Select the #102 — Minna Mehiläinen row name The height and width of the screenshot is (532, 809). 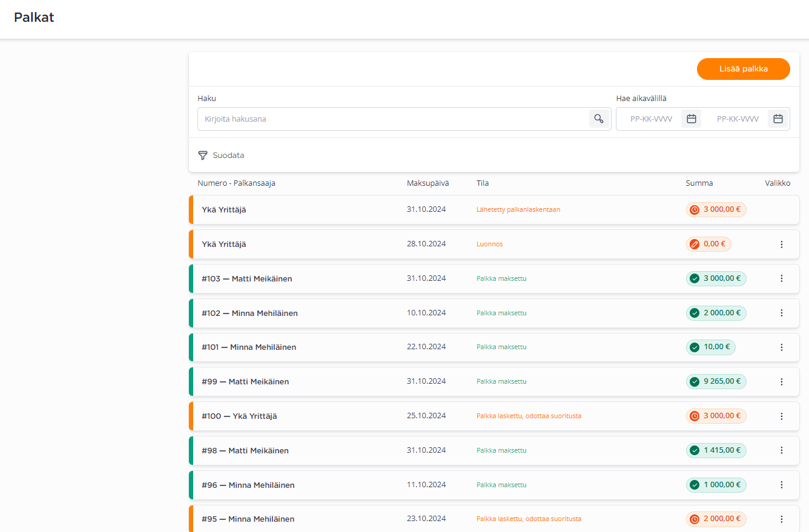coord(249,314)
